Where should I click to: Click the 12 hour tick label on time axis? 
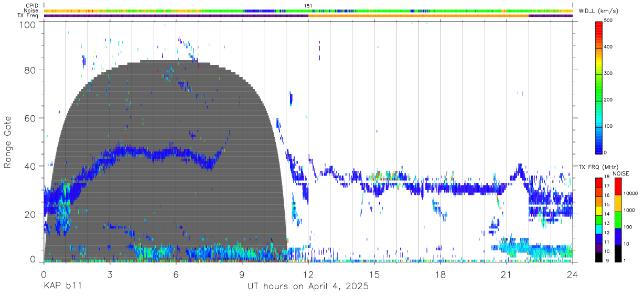308,274
